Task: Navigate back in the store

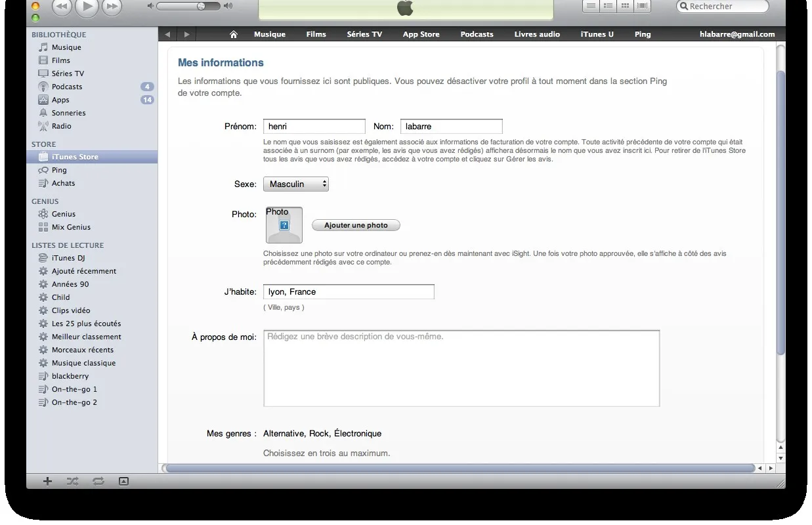Action: point(167,34)
